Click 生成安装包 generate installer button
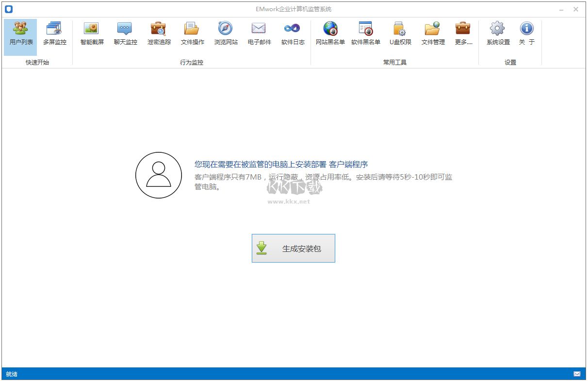Image resolution: width=588 pixels, height=381 pixels. coord(293,248)
